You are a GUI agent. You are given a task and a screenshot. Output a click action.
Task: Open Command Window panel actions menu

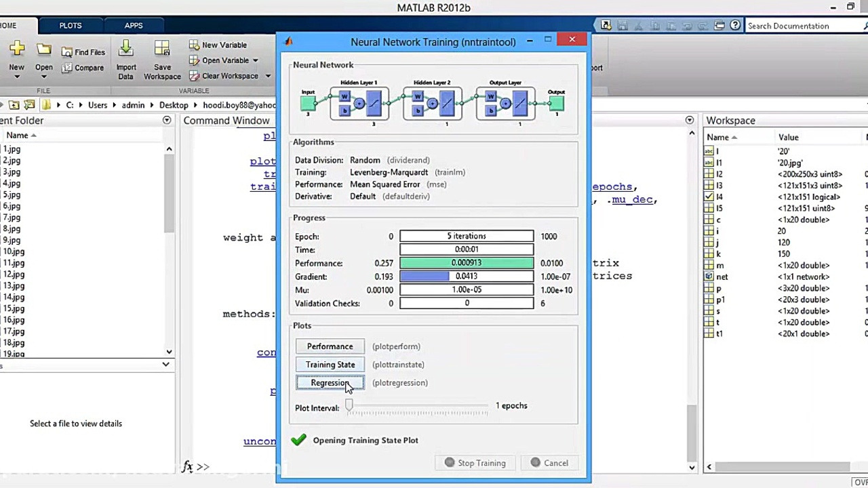pyautogui.click(x=690, y=120)
